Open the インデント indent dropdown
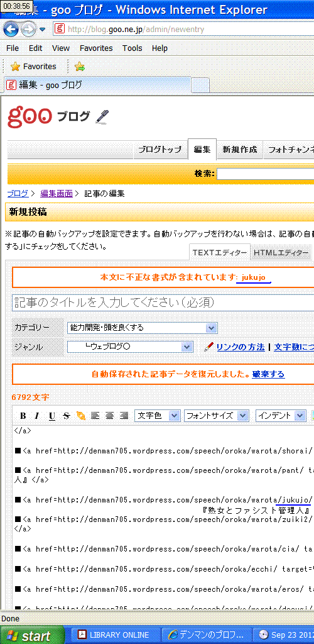The height and width of the screenshot is (644, 314). click(281, 416)
